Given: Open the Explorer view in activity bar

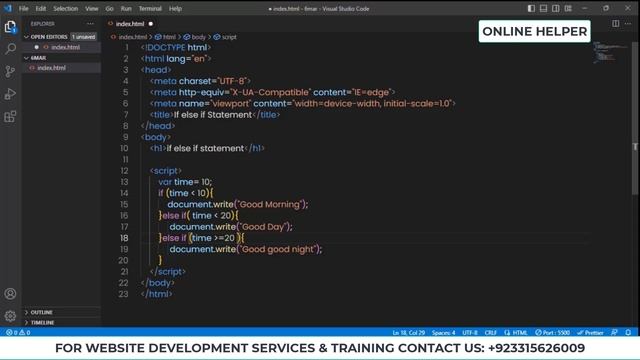Looking at the screenshot, I should (10, 27).
